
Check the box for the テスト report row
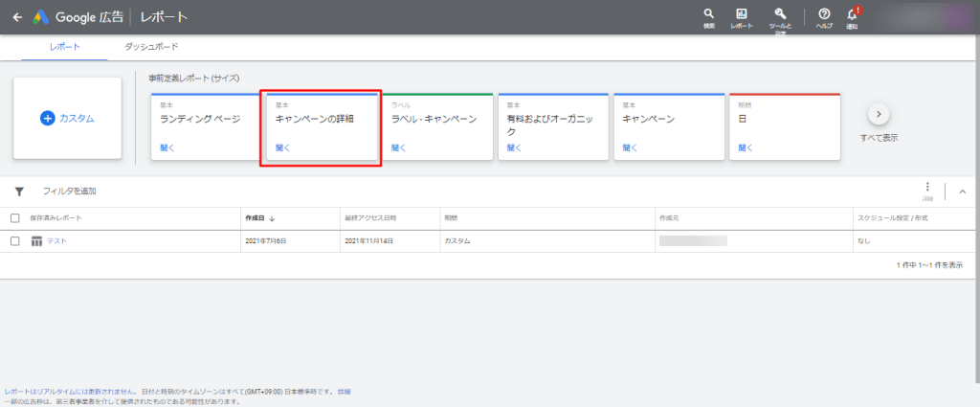point(15,241)
